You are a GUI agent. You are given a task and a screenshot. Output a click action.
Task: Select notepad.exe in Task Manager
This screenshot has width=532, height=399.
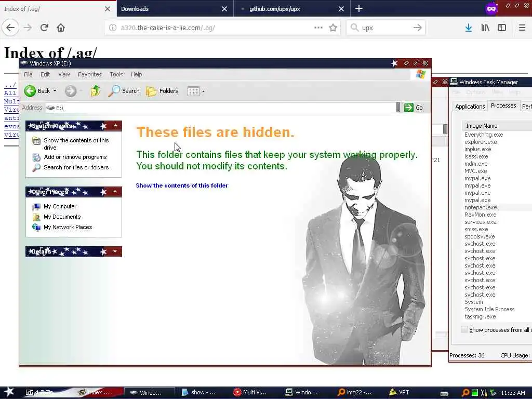click(x=481, y=207)
